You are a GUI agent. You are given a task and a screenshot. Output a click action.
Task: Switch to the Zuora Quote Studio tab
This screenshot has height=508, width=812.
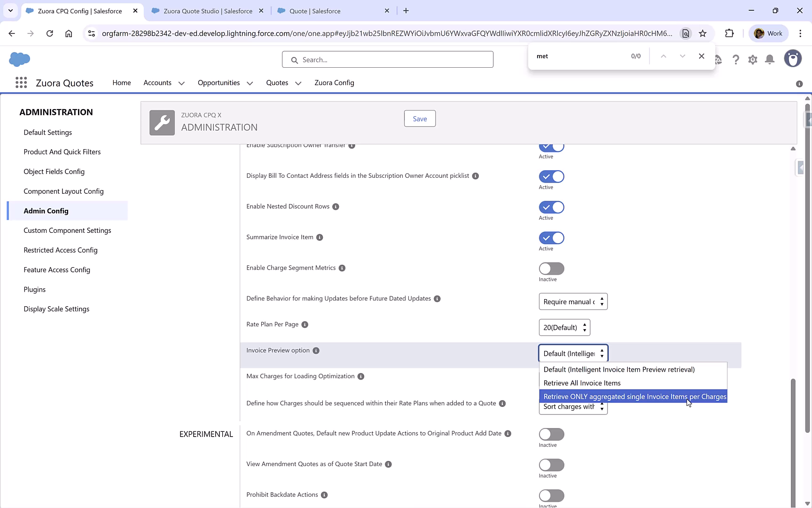(x=207, y=10)
